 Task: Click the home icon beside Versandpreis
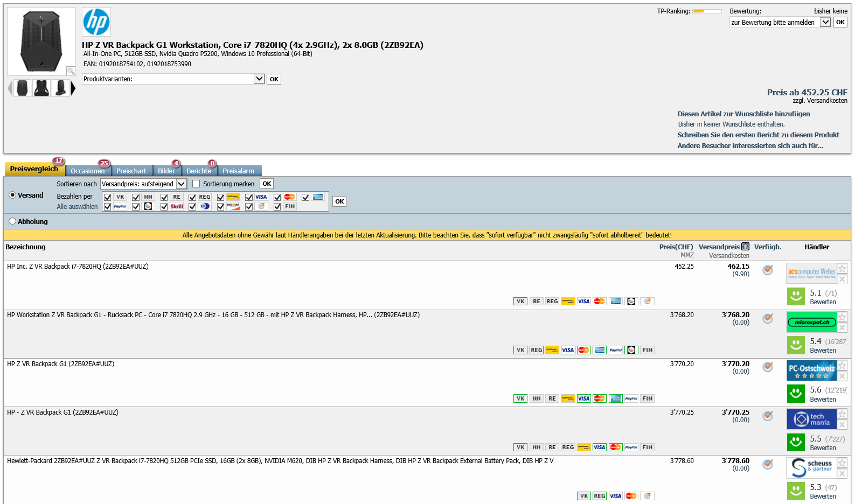745,247
